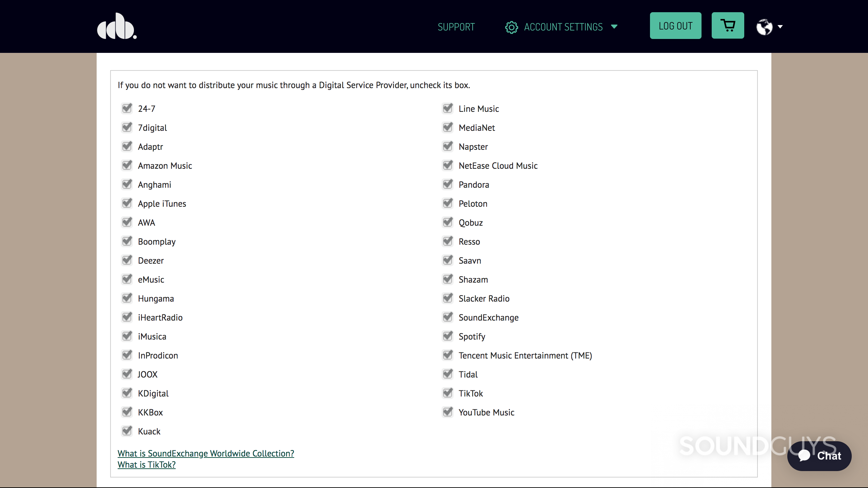Uncheck the Deezer checkbox

pos(127,260)
